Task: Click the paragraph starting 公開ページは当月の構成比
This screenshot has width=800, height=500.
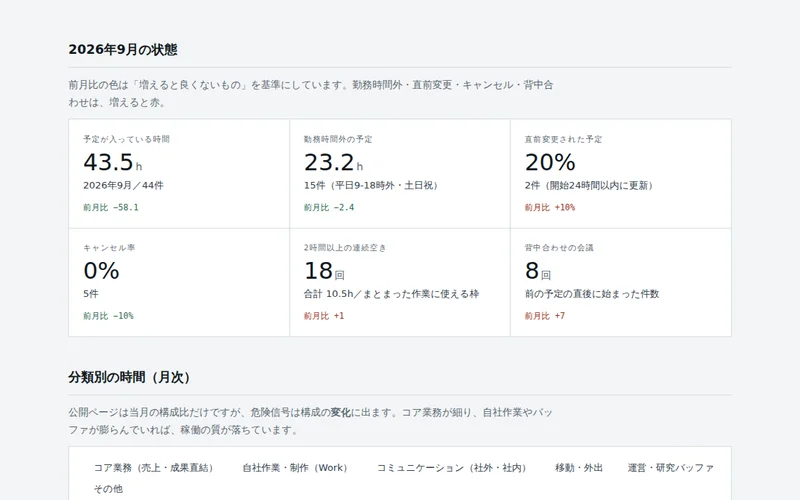Action: point(311,421)
